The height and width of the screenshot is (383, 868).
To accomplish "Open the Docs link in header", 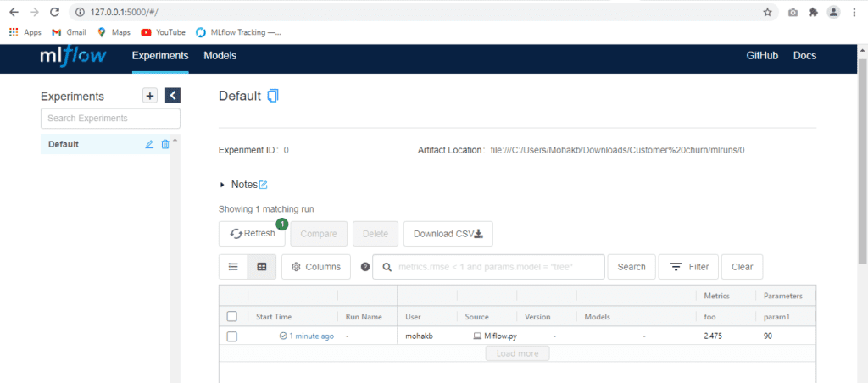I will (x=804, y=56).
